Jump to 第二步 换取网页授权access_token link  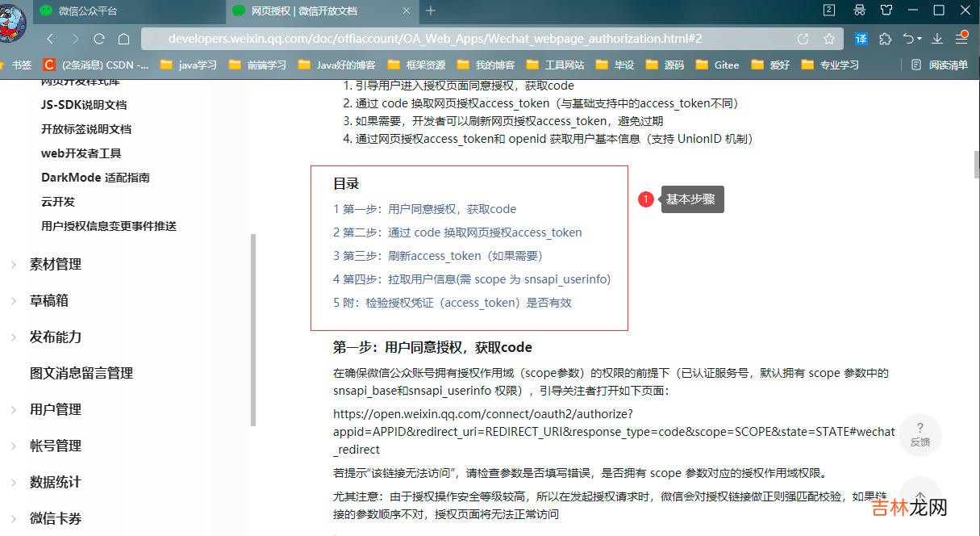[457, 232]
